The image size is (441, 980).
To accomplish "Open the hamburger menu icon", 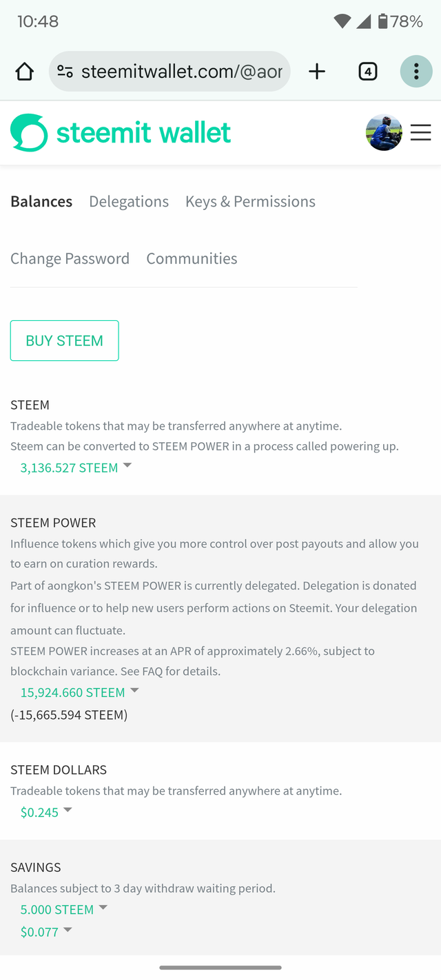I will (420, 133).
